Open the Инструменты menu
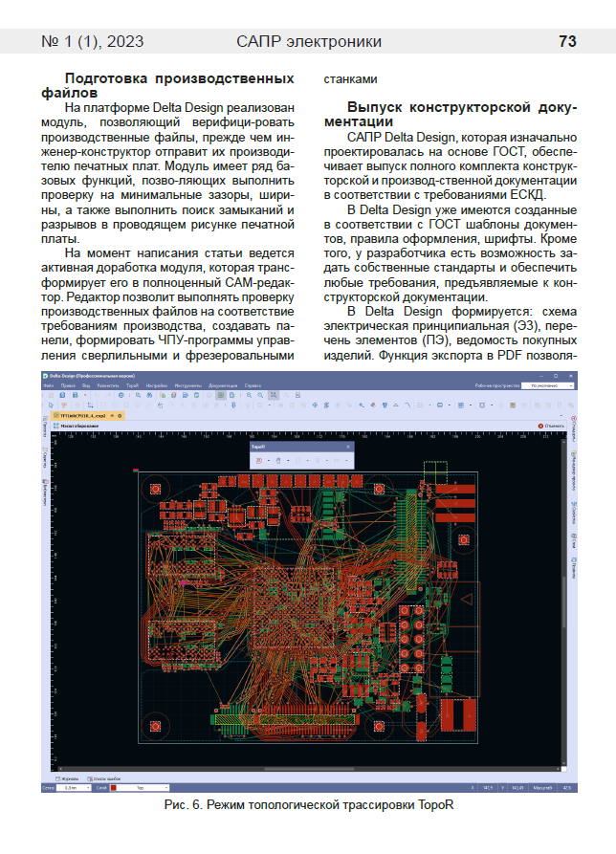This screenshot has height=854, width=616. pyautogui.click(x=187, y=385)
